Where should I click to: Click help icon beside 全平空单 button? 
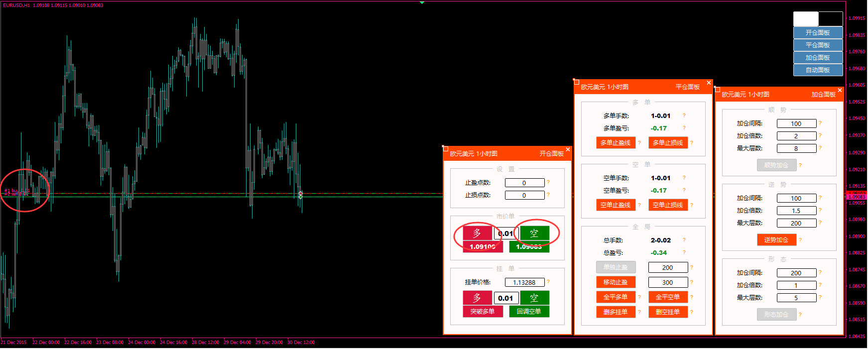[692, 297]
